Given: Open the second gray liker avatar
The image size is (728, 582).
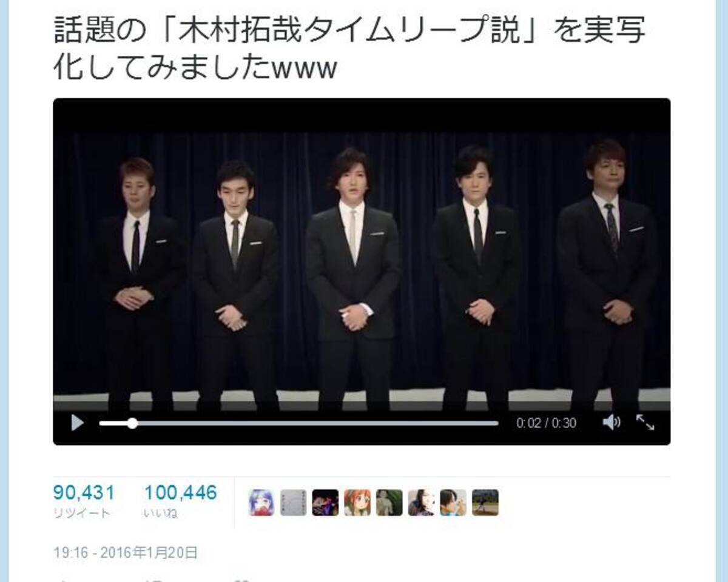Looking at the screenshot, I should (294, 503).
